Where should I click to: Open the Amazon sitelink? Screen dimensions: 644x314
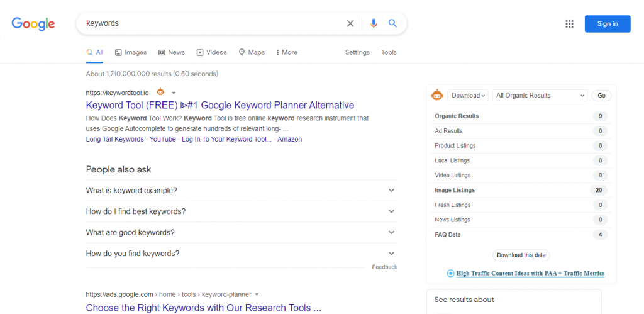click(289, 139)
